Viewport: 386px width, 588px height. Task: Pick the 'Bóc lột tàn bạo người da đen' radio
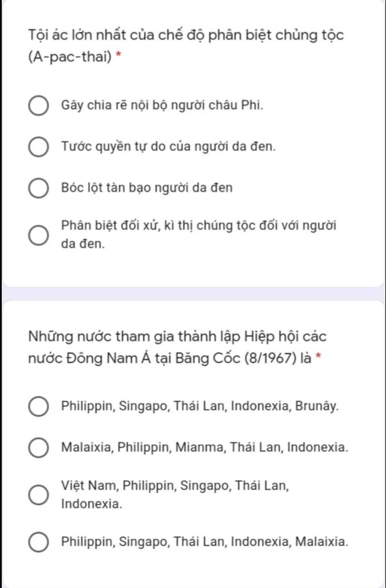[x=38, y=188]
